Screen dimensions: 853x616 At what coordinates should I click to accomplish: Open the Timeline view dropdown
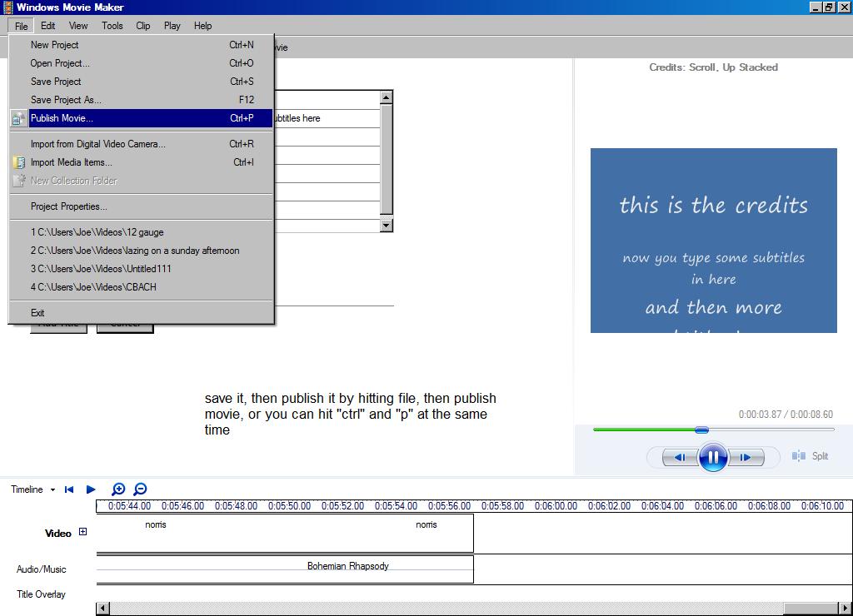tap(52, 489)
